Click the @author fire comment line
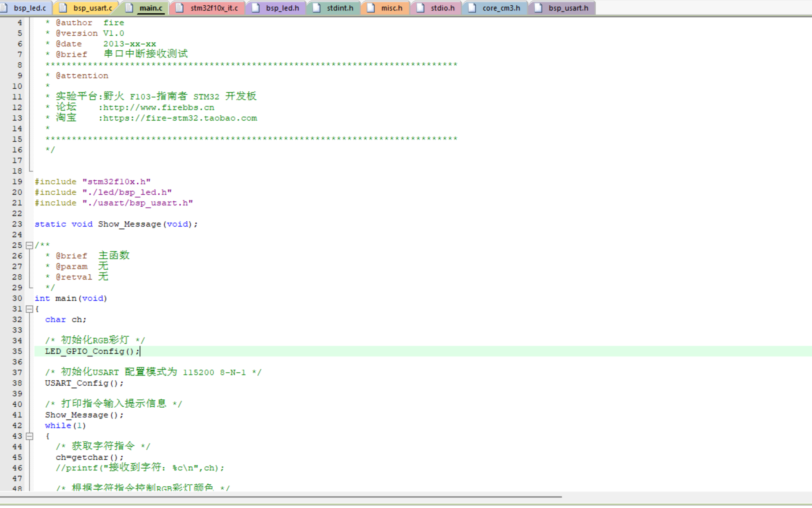Screen dimensions: 812x508 [85, 23]
